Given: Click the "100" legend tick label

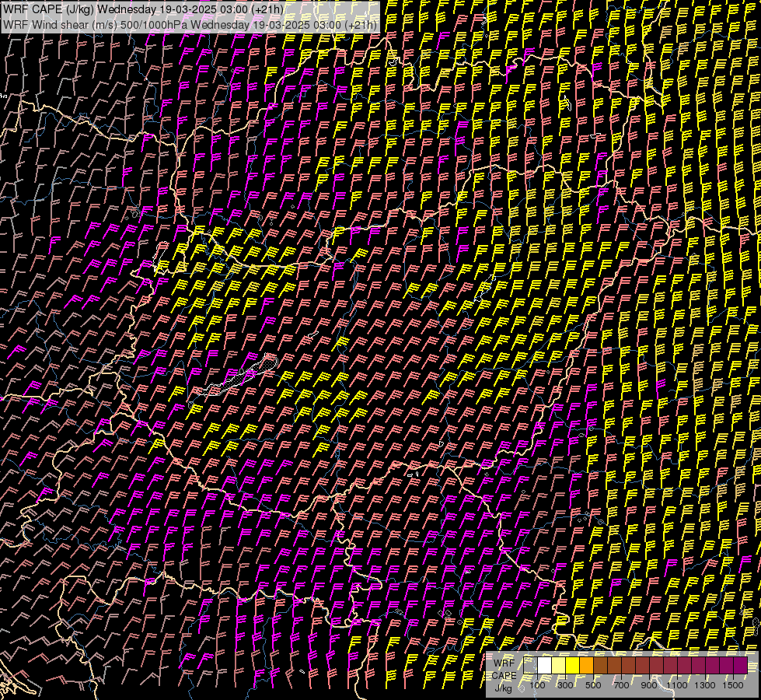Looking at the screenshot, I should [x=537, y=685].
